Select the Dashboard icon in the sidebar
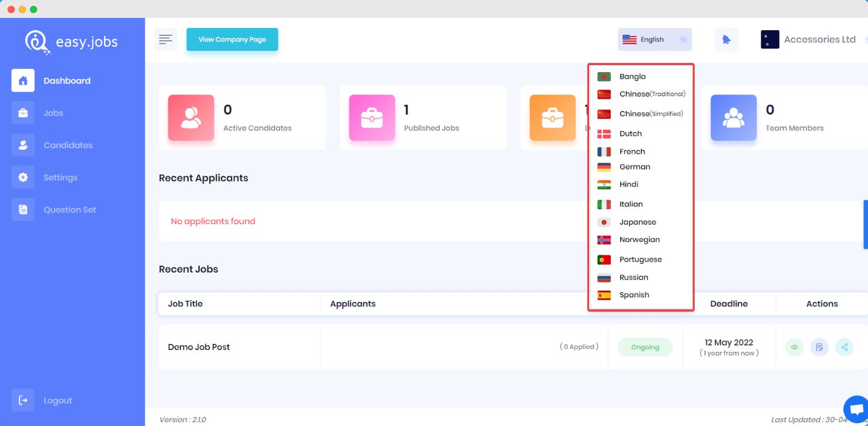868x426 pixels. [22, 81]
